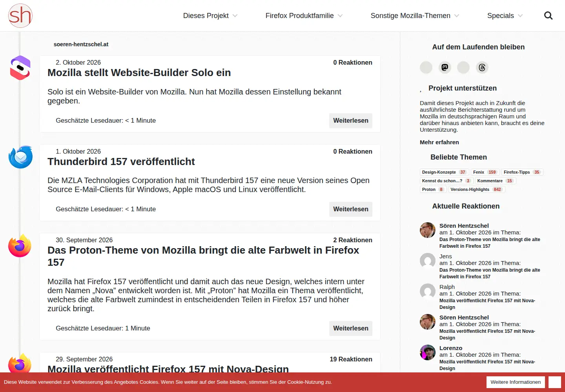Image resolution: width=565 pixels, height=392 pixels.
Task: Click Sören Hentzschel's avatar above Jens
Action: (x=428, y=230)
